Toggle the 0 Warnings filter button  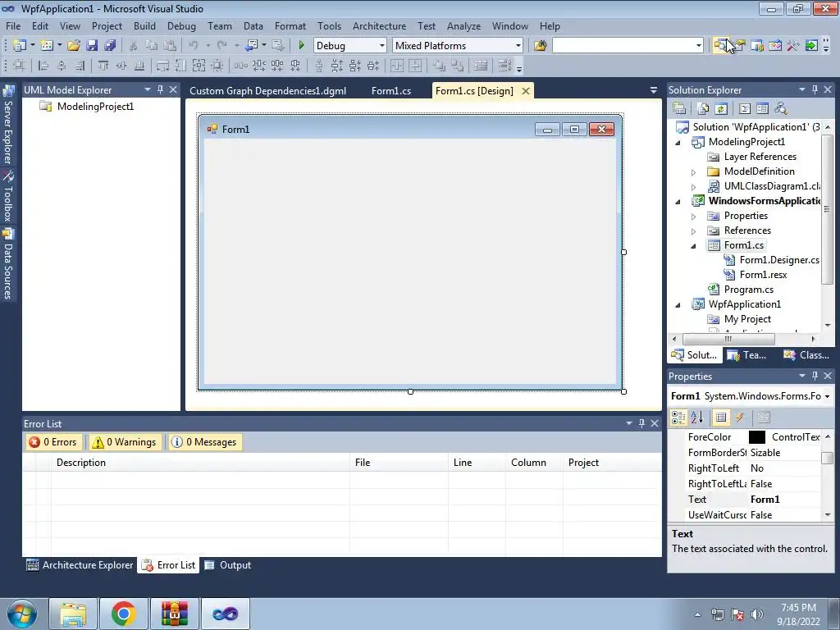pyautogui.click(x=125, y=442)
